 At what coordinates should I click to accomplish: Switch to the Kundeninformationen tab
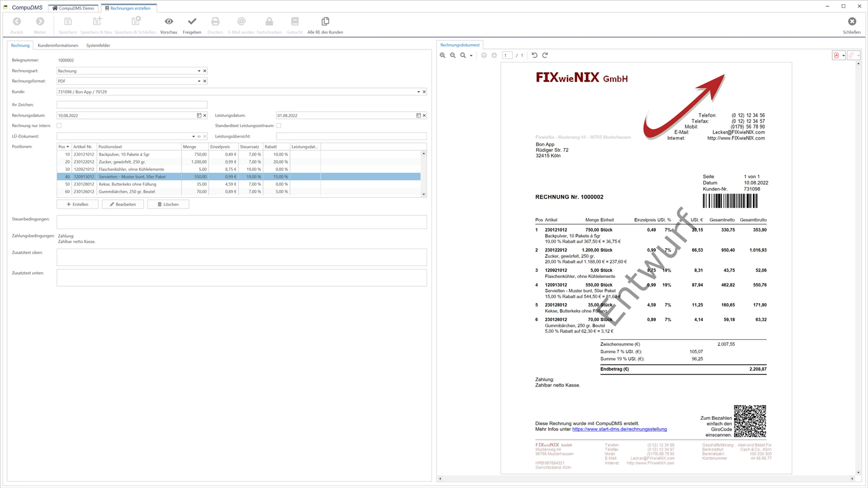point(58,45)
